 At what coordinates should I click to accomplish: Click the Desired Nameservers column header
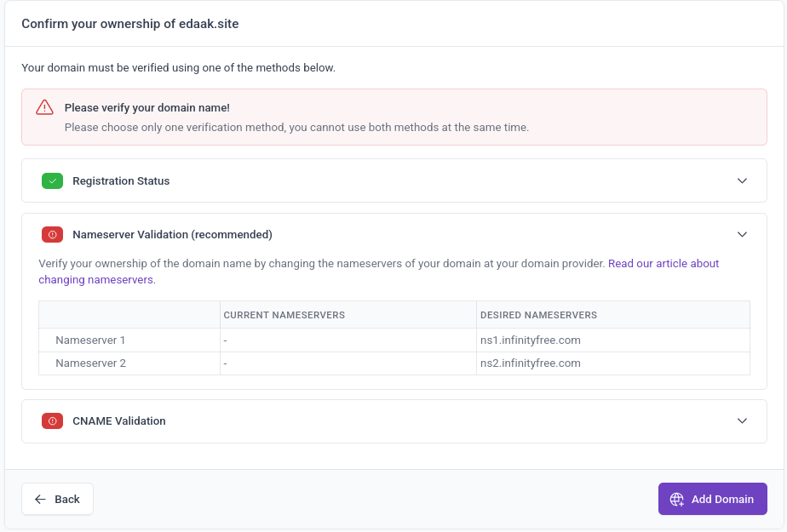tap(538, 315)
